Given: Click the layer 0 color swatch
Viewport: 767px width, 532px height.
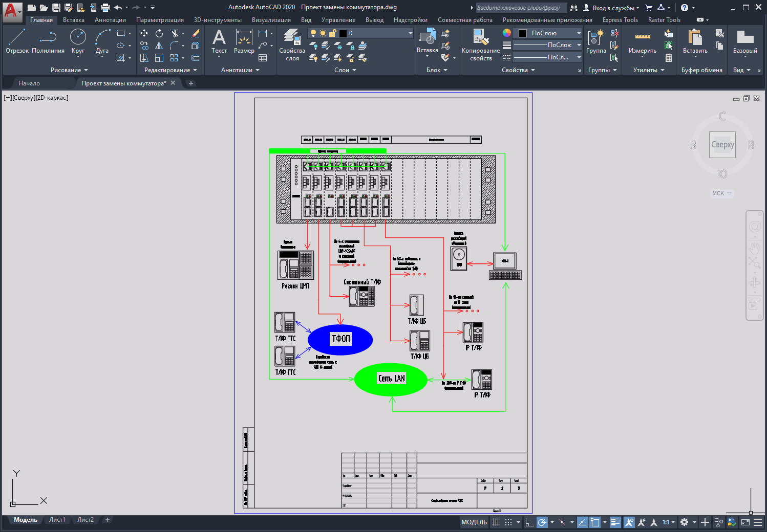Looking at the screenshot, I should click(343, 33).
